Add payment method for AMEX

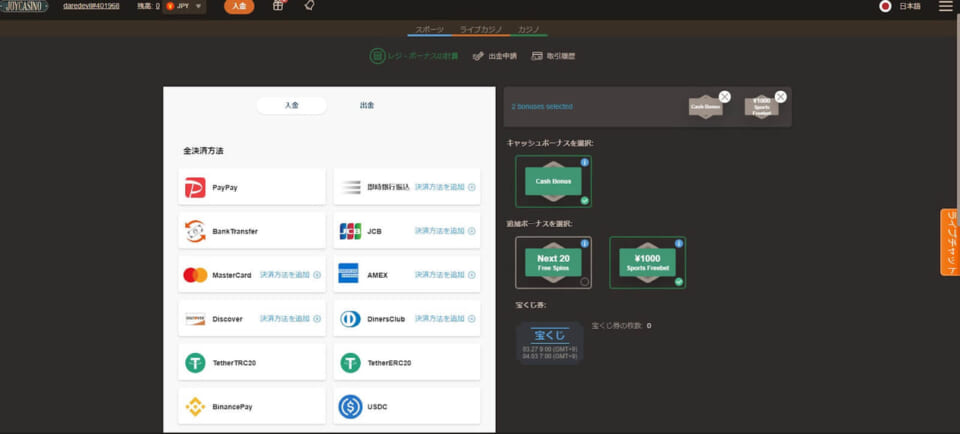pos(445,275)
